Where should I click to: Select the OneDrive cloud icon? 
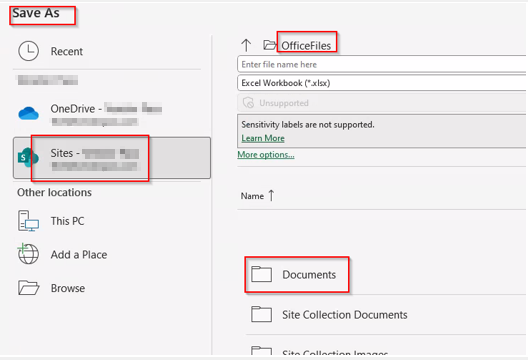pos(29,113)
